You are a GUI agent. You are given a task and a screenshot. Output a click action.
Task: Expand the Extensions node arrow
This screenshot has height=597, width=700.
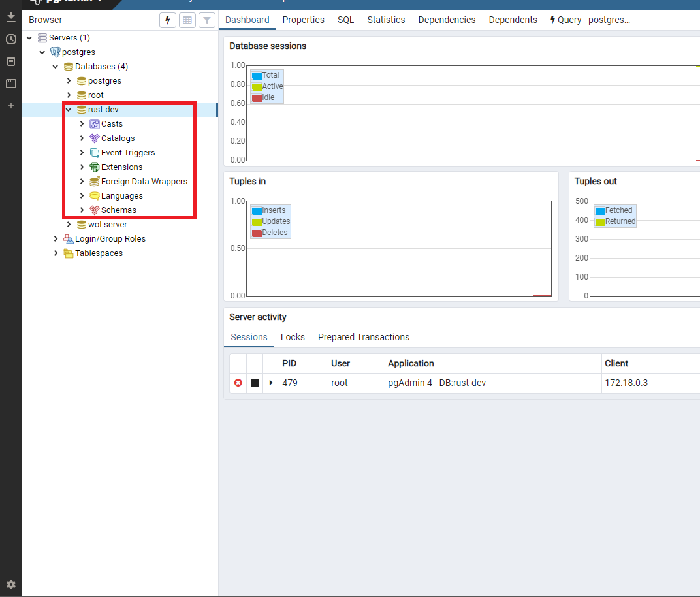(82, 167)
